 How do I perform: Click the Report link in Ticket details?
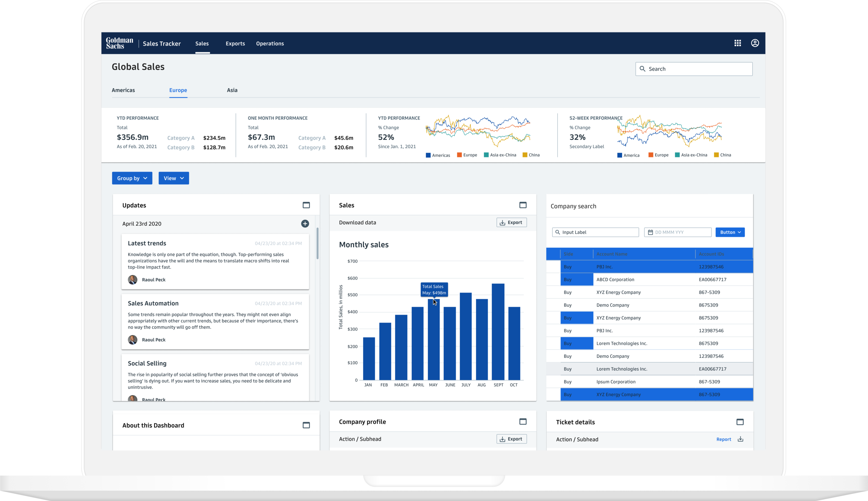(x=724, y=439)
